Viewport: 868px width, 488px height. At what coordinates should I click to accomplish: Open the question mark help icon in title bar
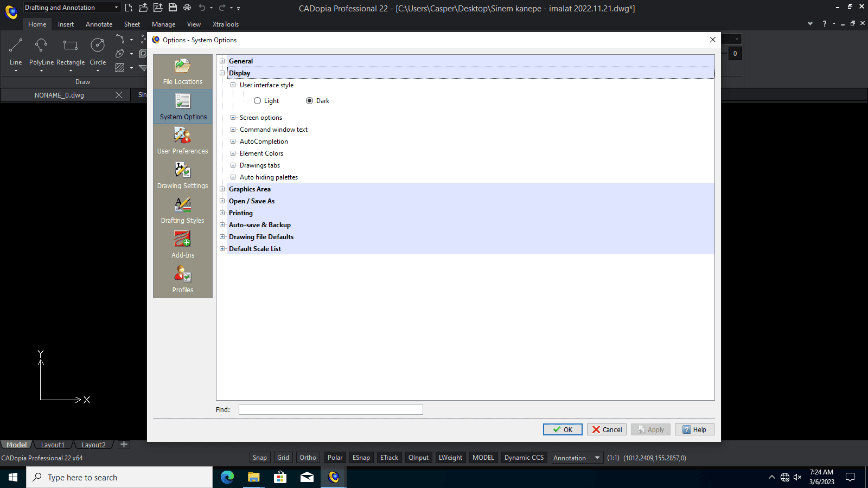[825, 24]
